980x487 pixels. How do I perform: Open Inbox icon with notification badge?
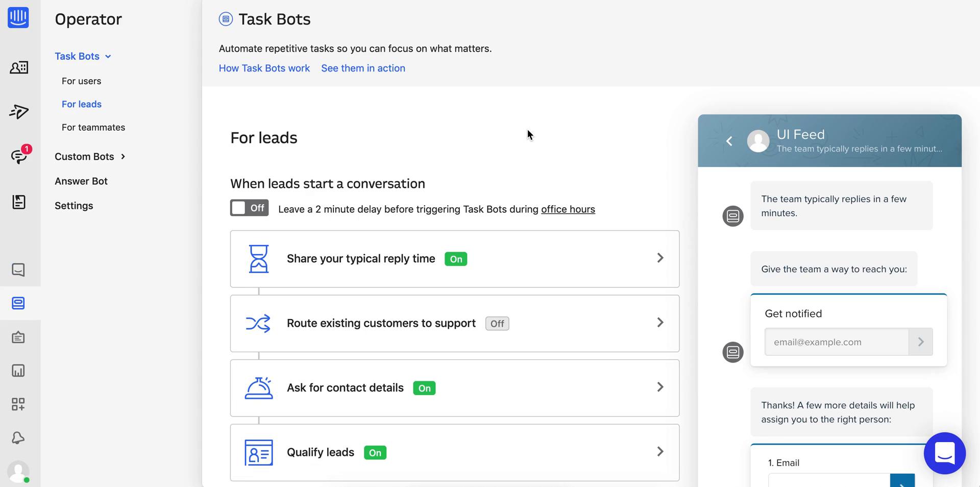pos(20,155)
